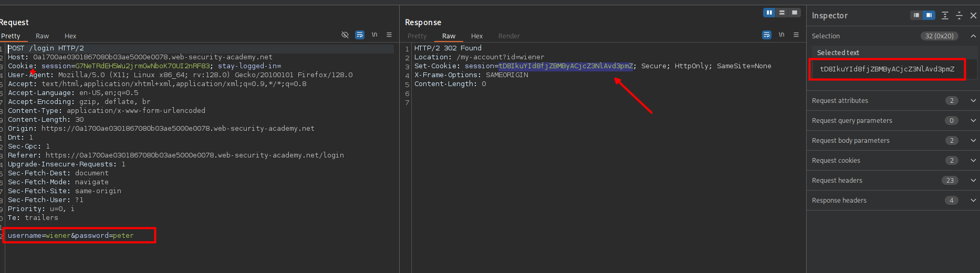The image size is (980, 273).
Task: Select combined single-pane layout icon
Action: [x=795, y=13]
